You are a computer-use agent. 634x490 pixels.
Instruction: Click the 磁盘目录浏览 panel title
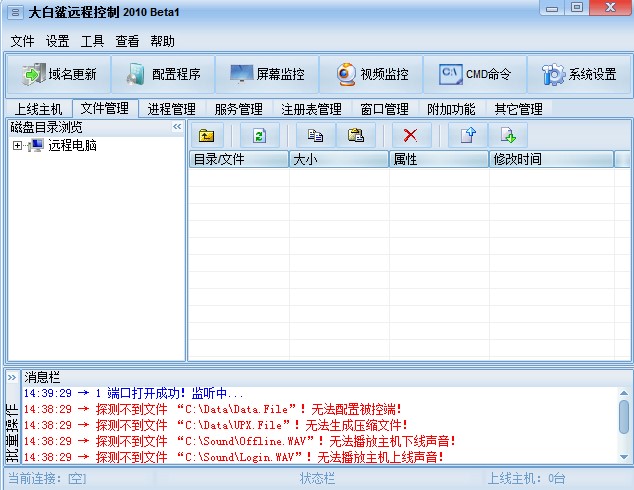pyautogui.click(x=46, y=127)
